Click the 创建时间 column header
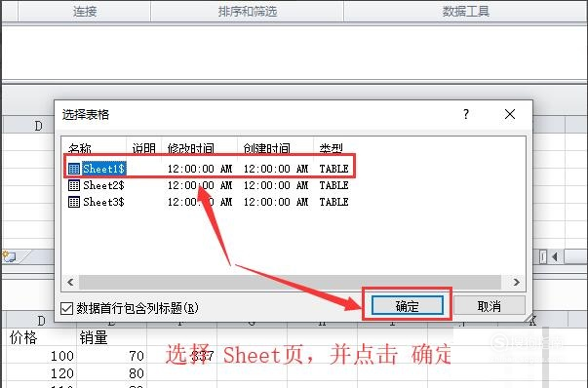The height and width of the screenshot is (388, 588). pyautogui.click(x=275, y=148)
